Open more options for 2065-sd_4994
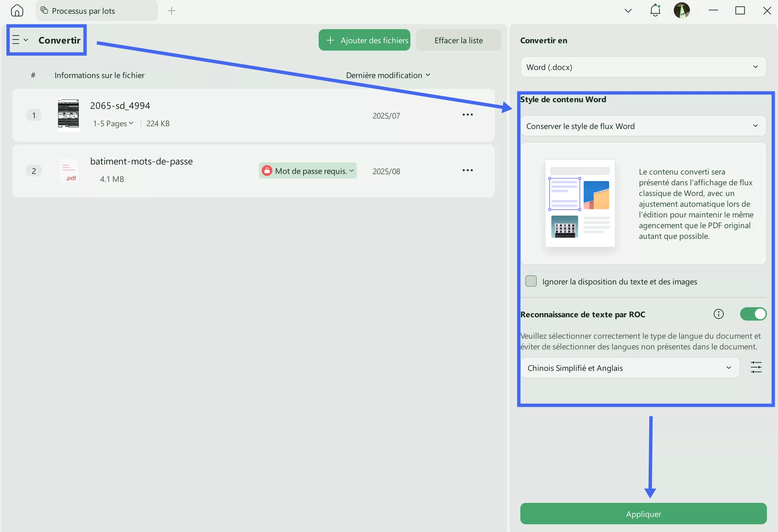 tap(467, 115)
